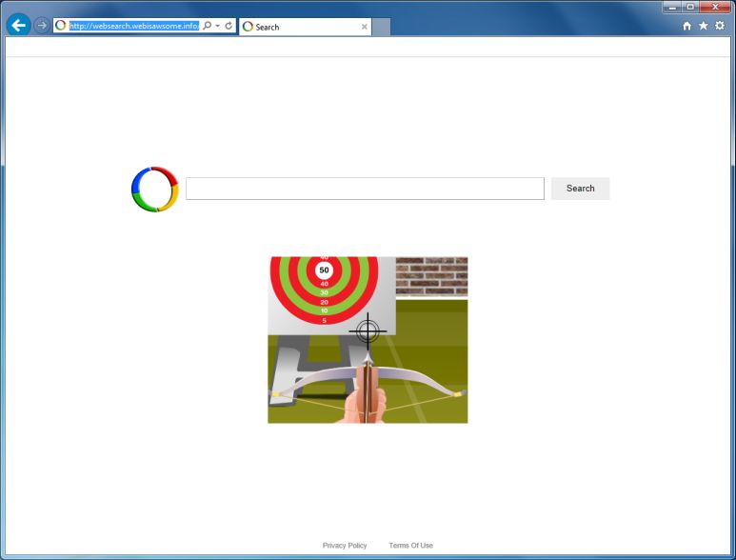The width and height of the screenshot is (736, 560).
Task: Open the Tools gear menu
Action: coord(720,26)
